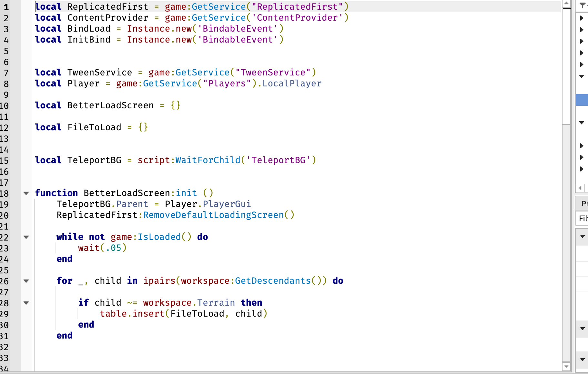Collapse the top section in the Properties panel
588x374 pixels.
582,237
